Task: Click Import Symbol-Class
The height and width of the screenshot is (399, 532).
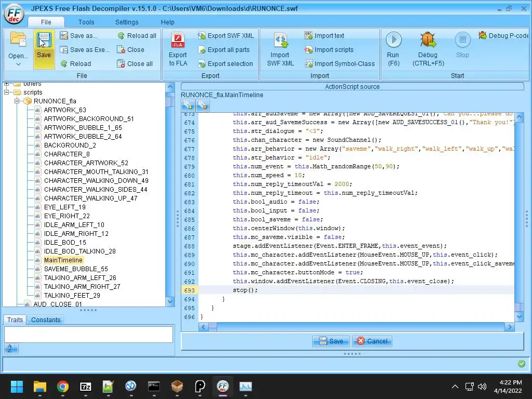Action: 340,63
